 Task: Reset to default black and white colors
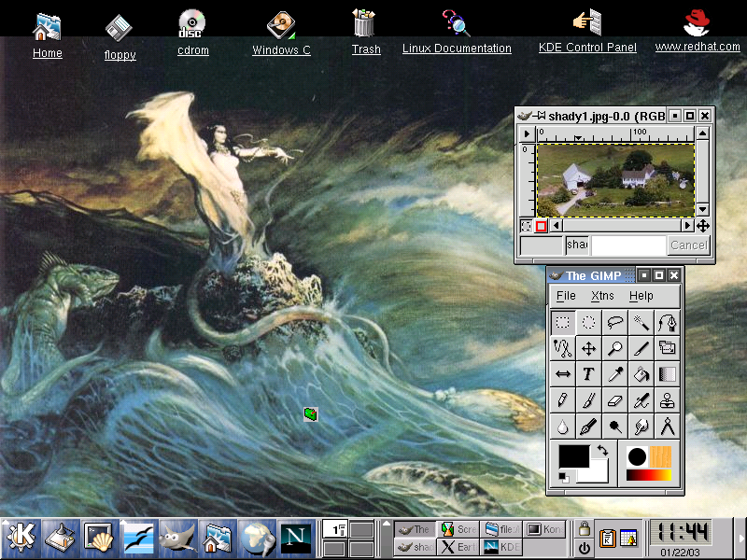pyautogui.click(x=564, y=478)
